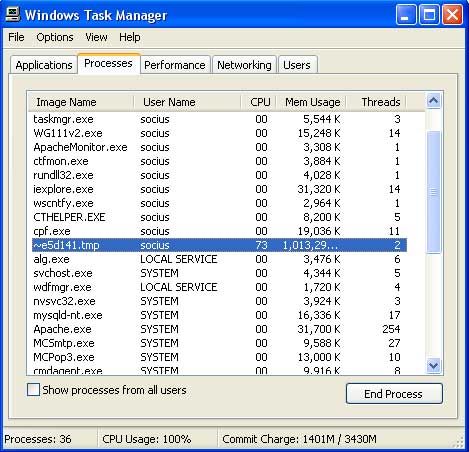Open the Options menu

point(55,37)
